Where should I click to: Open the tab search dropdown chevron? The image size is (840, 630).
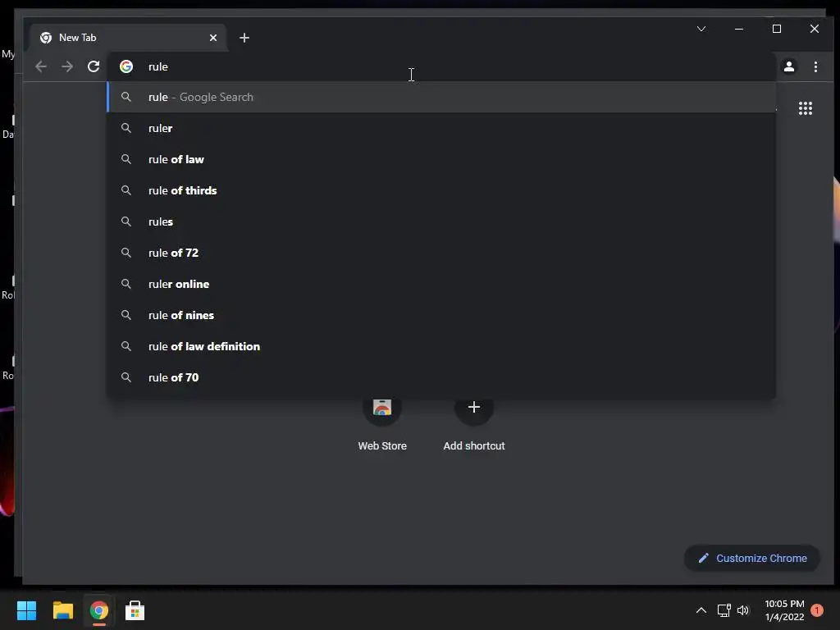point(701,29)
